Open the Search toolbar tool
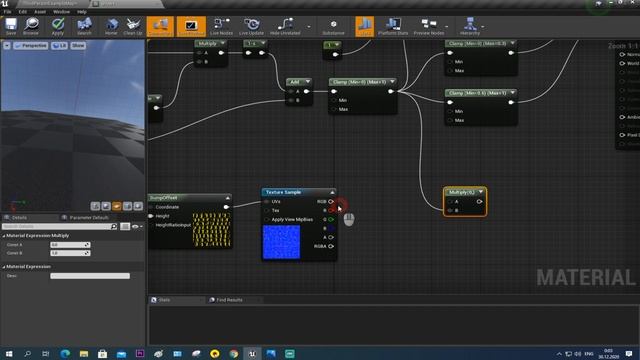Viewport: 640px width, 360px height. pos(84,27)
